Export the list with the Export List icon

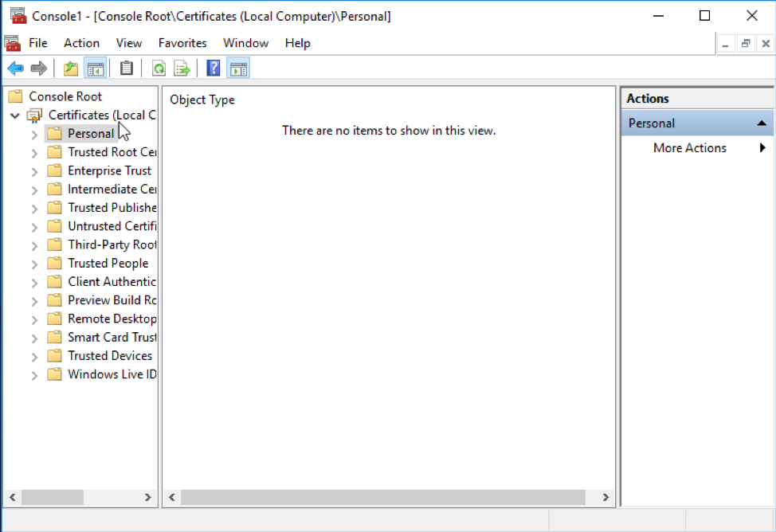[x=181, y=68]
